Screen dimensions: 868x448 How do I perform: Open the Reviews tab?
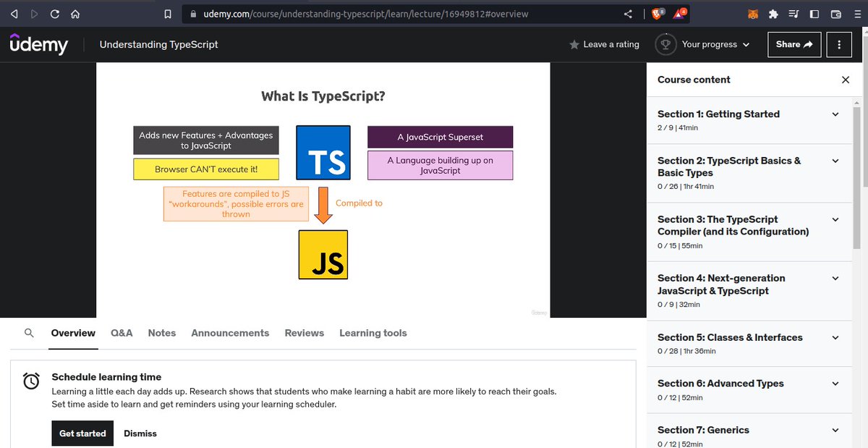pos(305,333)
